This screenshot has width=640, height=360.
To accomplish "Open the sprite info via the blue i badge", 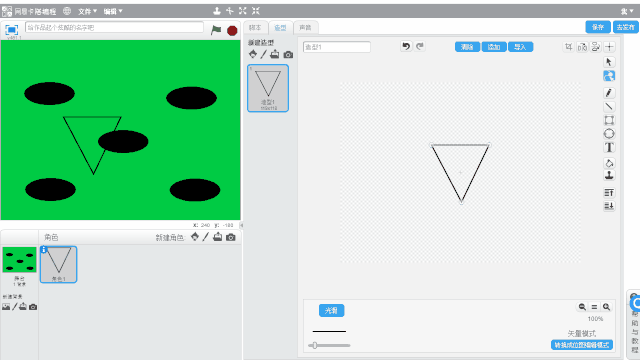I will point(44,249).
